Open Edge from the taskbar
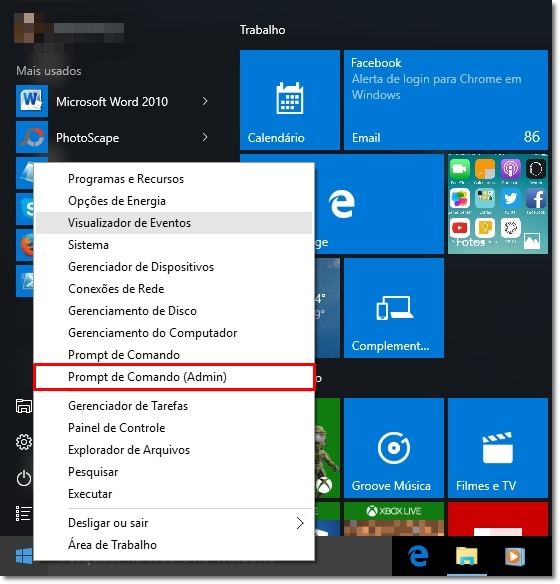The width and height of the screenshot is (560, 584). point(418,556)
